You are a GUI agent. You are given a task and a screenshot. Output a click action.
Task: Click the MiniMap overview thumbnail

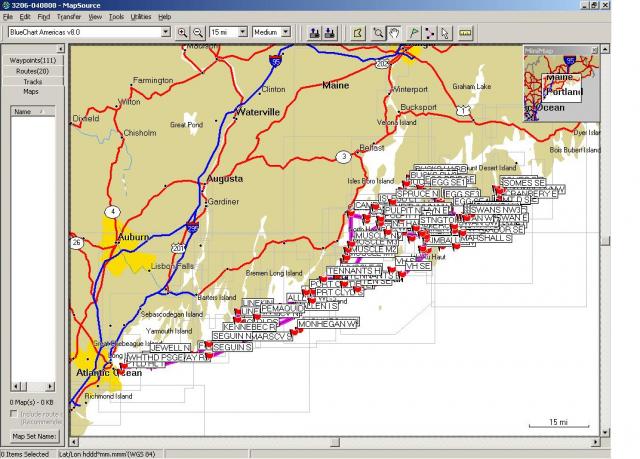[562, 88]
